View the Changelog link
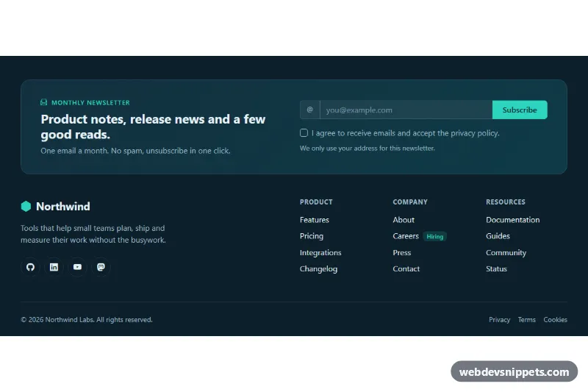The image size is (588, 392). (x=319, y=268)
